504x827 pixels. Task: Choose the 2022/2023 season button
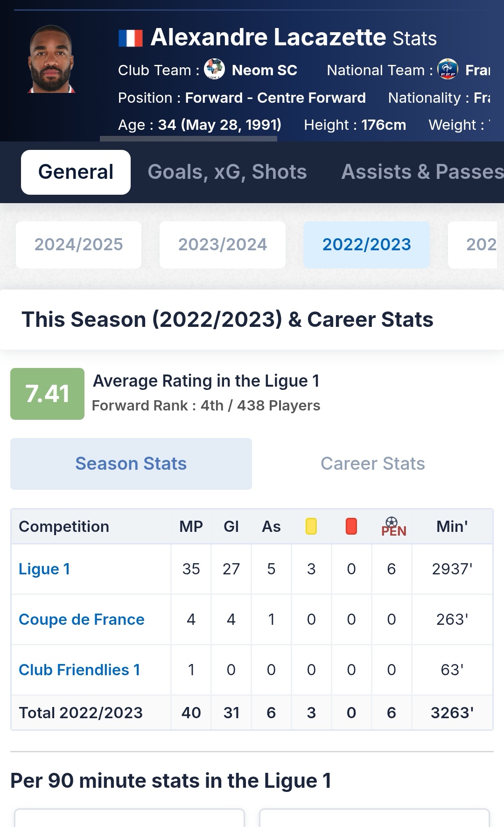(x=367, y=245)
